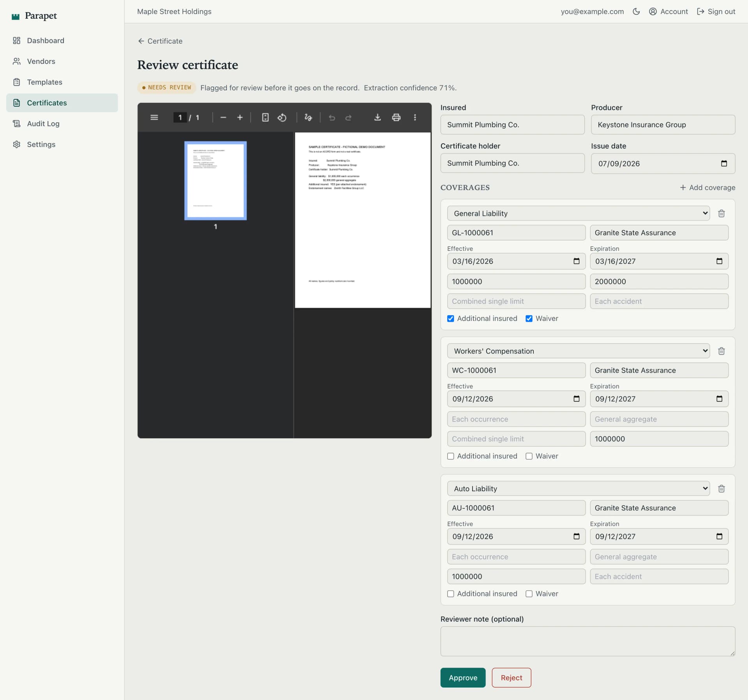
Task: Open Audit Log
Action: pyautogui.click(x=62, y=123)
